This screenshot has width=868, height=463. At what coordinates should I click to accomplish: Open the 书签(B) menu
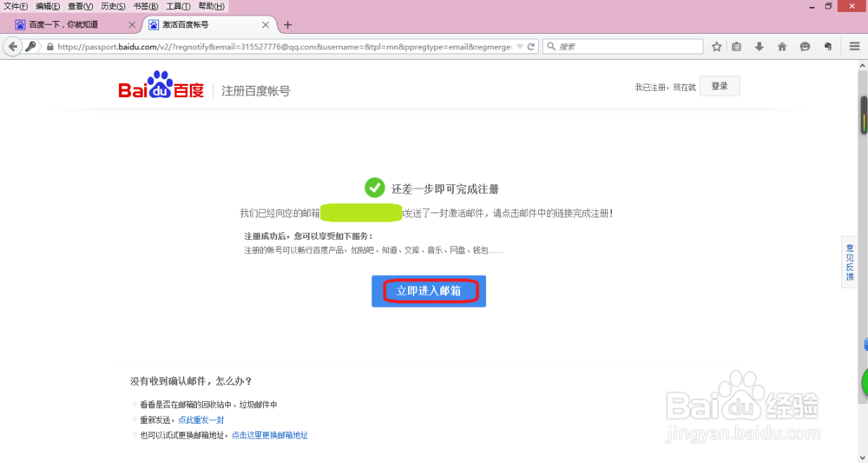[146, 6]
